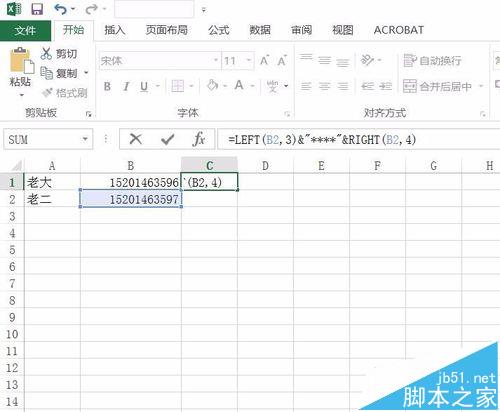Increase cell indent
Viewport: 500px width, 412px height.
(x=386, y=86)
